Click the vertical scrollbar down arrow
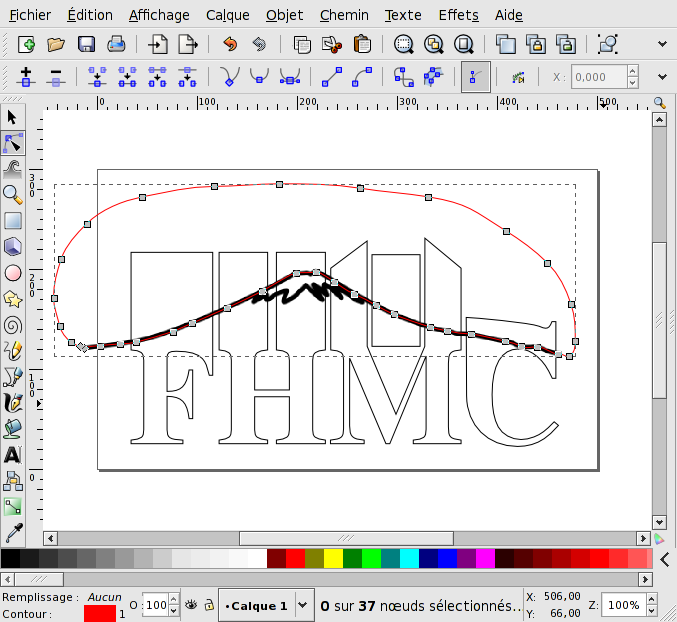The height and width of the screenshot is (622, 677). tap(659, 522)
